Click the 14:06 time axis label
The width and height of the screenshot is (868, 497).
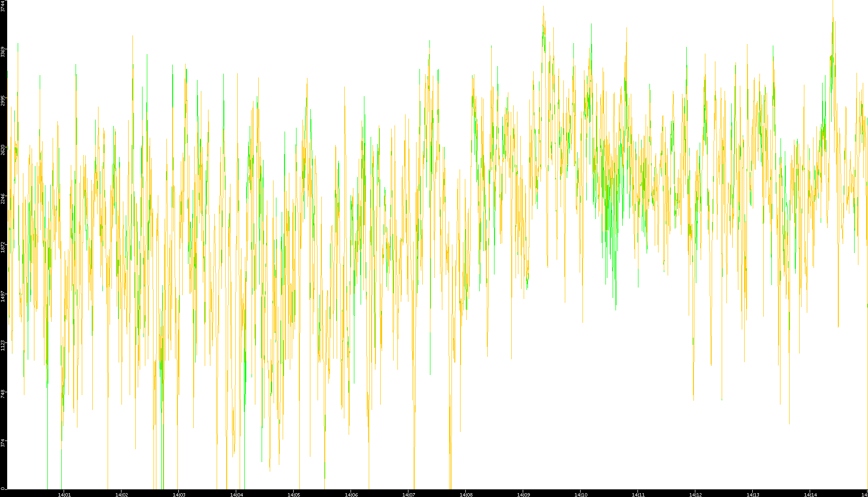[x=351, y=495]
